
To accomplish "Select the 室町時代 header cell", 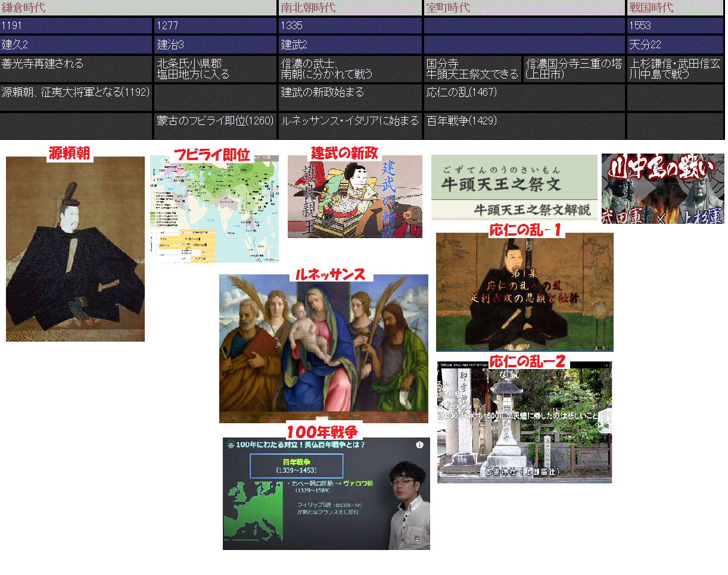I will [x=525, y=8].
